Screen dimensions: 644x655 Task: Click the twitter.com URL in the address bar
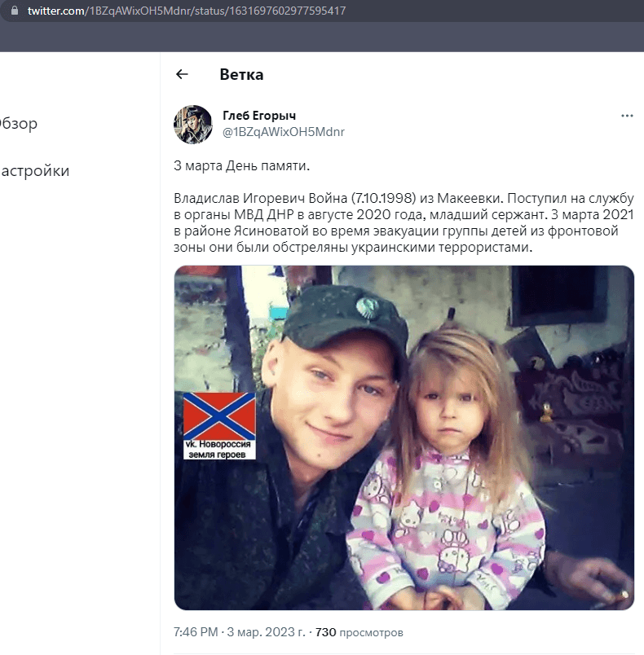57,11
